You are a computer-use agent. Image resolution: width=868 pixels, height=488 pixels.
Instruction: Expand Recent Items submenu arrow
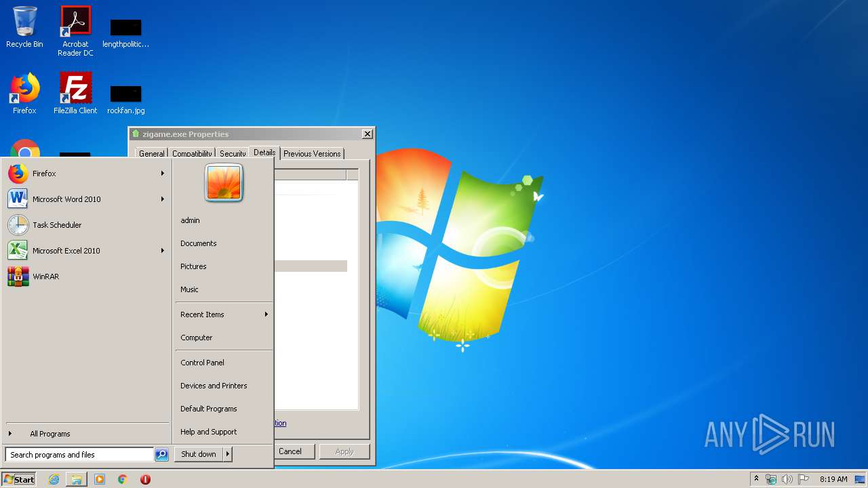click(x=267, y=314)
